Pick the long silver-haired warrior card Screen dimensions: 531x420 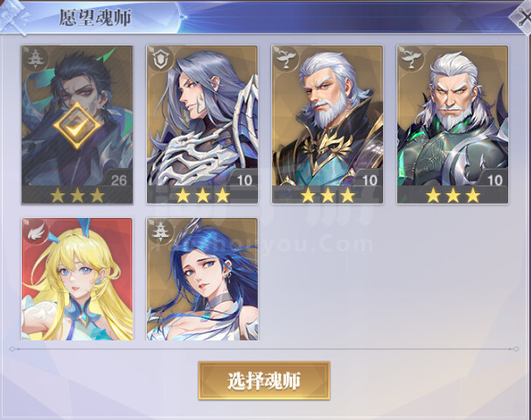pos(202,125)
